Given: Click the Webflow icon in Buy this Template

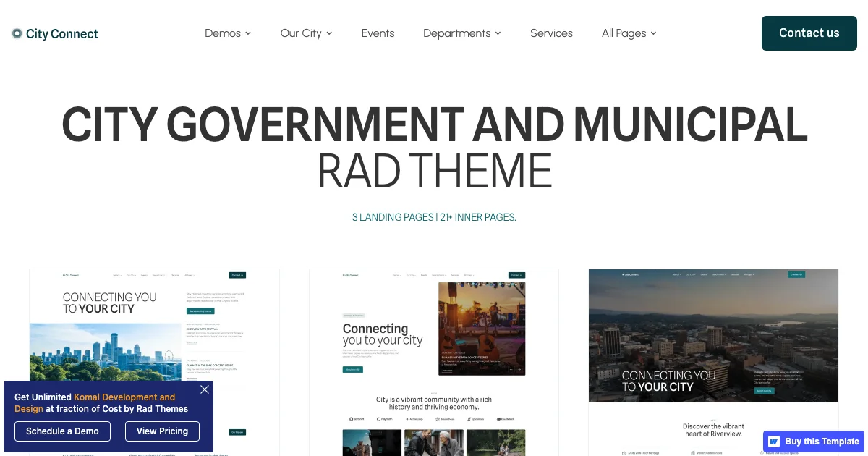Looking at the screenshot, I should pos(774,442).
